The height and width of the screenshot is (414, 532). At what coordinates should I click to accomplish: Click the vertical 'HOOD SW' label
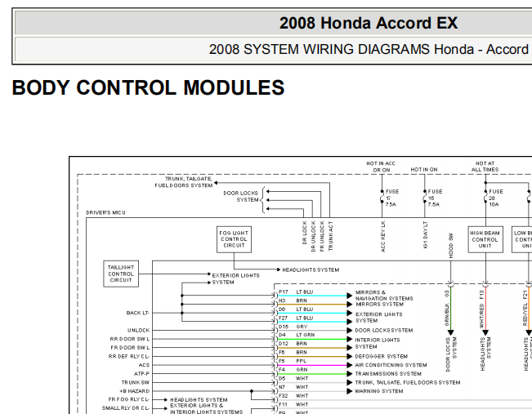(450, 245)
